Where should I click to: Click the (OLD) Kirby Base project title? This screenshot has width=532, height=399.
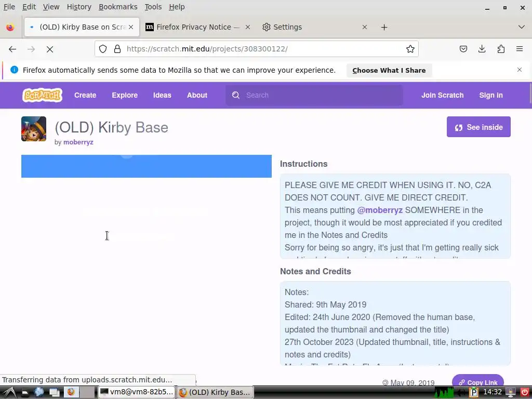111,128
